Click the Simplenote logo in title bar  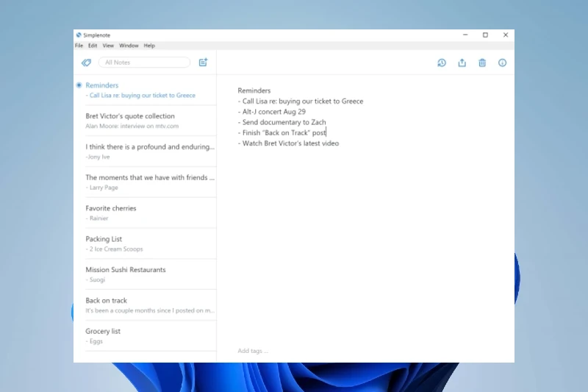[x=79, y=35]
